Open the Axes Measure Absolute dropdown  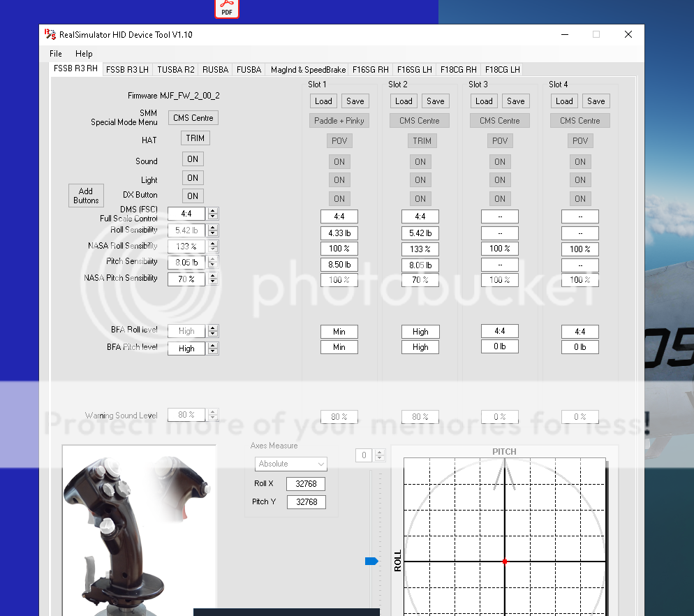[x=290, y=464]
